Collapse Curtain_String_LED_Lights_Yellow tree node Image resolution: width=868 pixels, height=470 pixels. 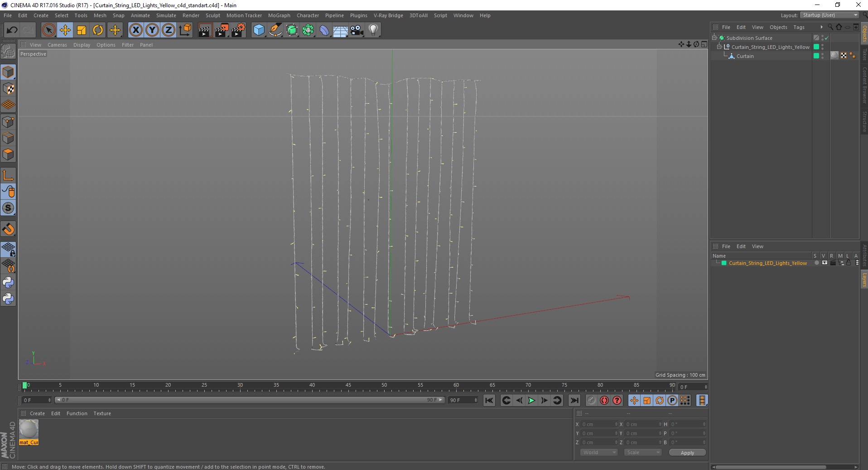coord(719,47)
